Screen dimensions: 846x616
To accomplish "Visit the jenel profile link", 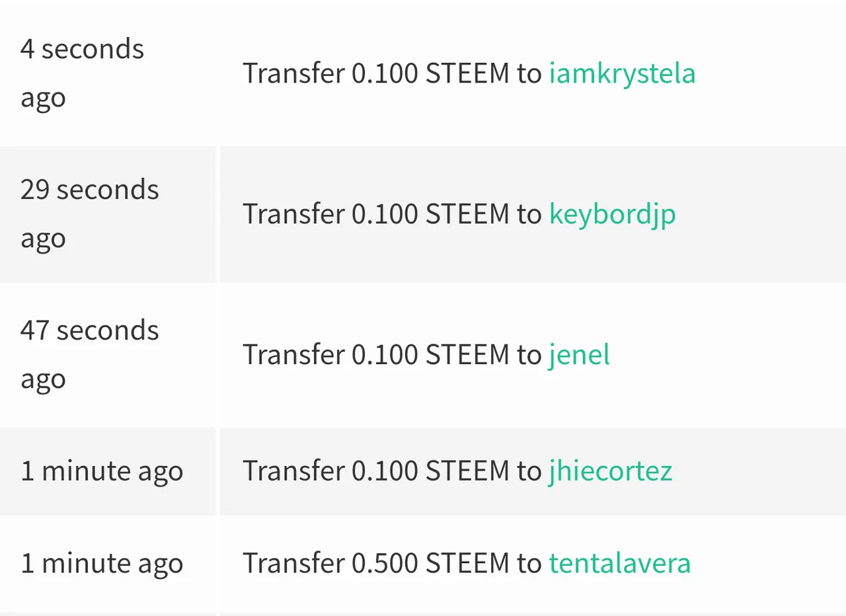I will pyautogui.click(x=579, y=354).
